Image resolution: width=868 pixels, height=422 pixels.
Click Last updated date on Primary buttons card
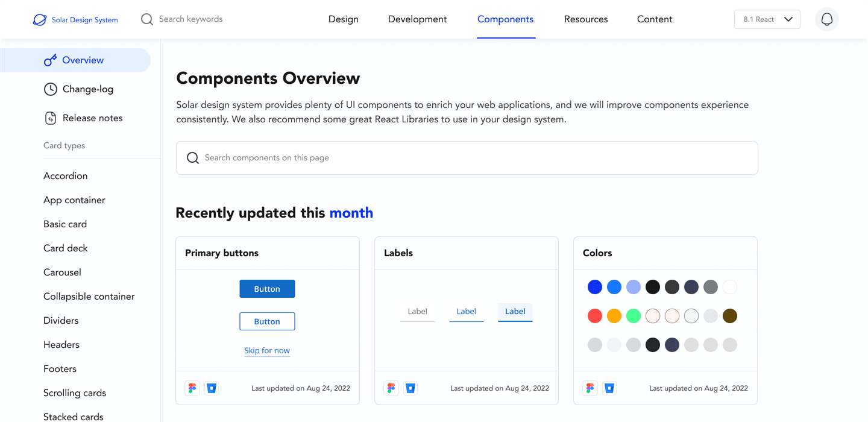(x=301, y=388)
